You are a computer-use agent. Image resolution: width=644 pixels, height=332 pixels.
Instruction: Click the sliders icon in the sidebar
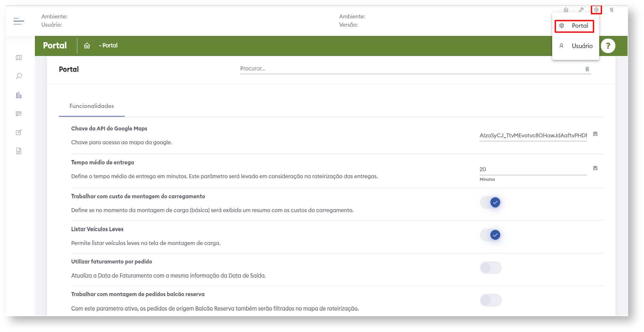19,114
